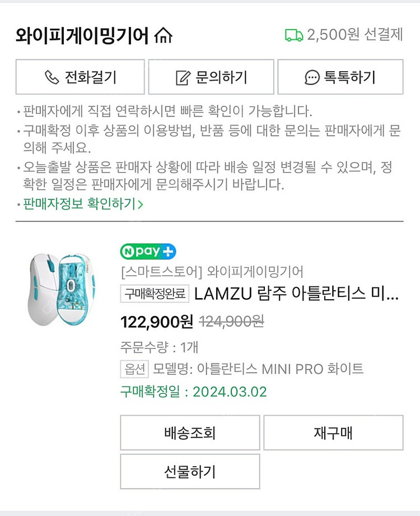Viewport: 420px width, 516px height.
Task: Start a 톡톡하기 chat
Action: [340, 77]
